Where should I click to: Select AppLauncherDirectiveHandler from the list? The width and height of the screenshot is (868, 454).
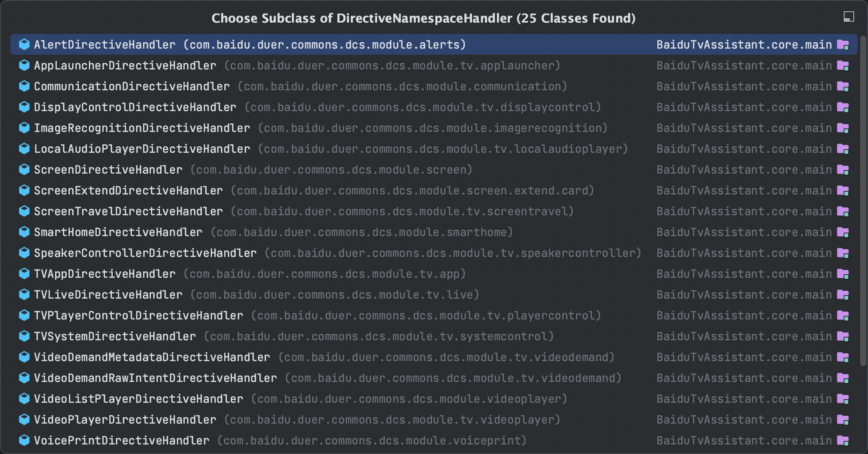tap(125, 66)
